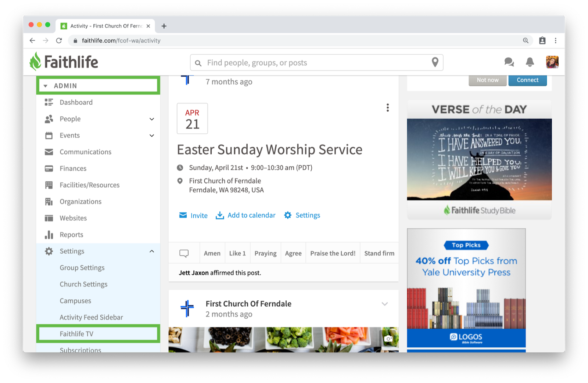Screen dimensions: 588x383
Task: Open a new browser tab
Action: point(164,26)
